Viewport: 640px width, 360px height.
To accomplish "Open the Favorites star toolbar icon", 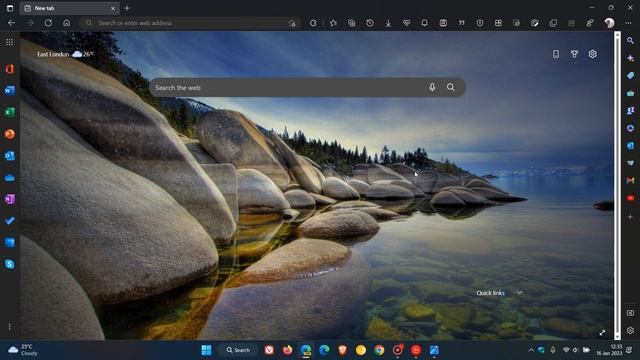I will pyautogui.click(x=333, y=23).
